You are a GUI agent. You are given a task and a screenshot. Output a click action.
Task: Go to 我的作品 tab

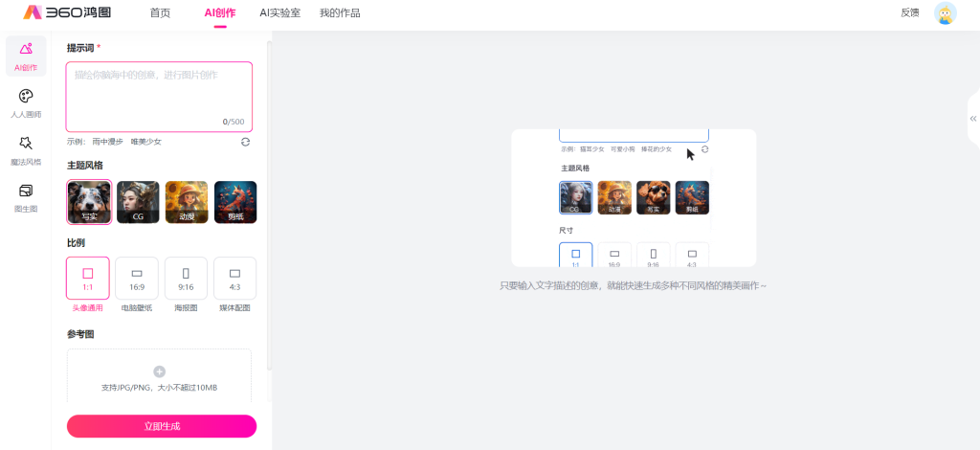(x=340, y=13)
